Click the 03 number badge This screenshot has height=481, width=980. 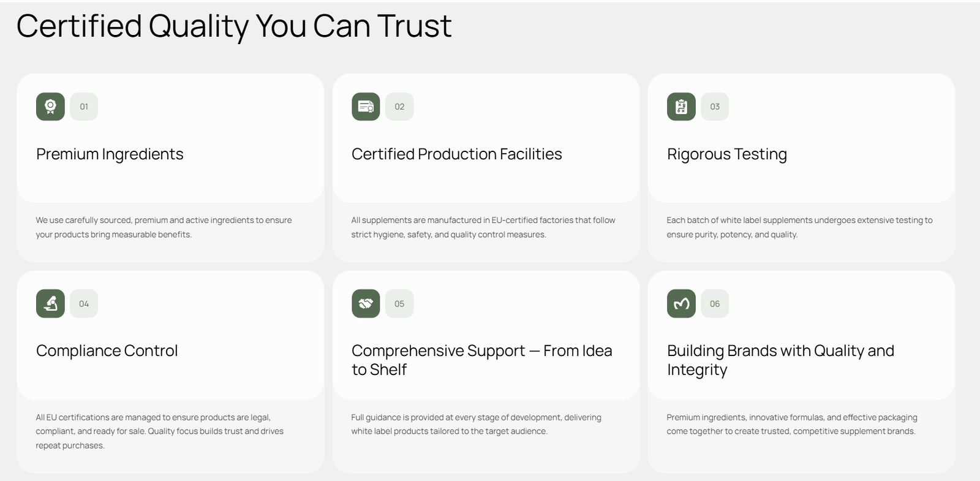coord(715,107)
